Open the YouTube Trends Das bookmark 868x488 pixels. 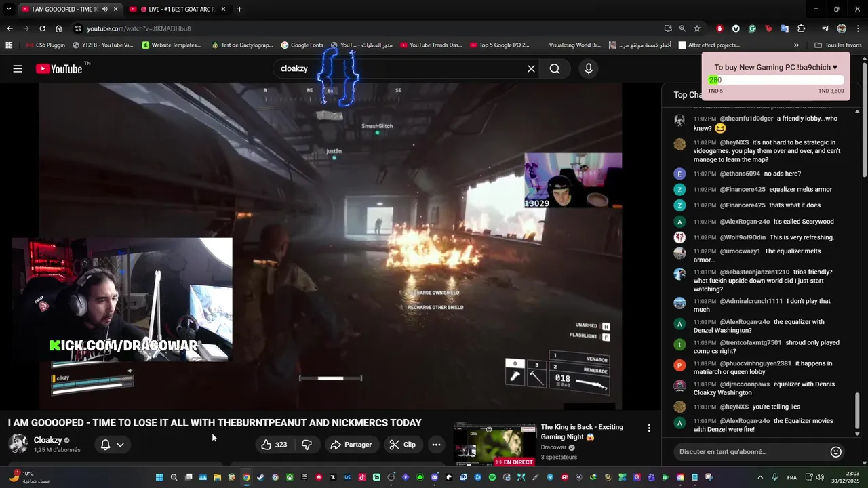[431, 45]
